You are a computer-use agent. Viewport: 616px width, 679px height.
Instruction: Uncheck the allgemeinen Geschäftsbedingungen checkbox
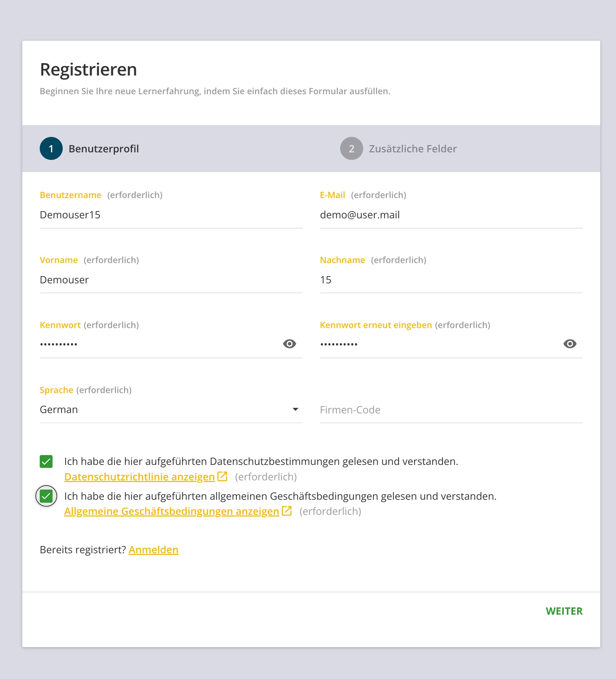coord(46,496)
